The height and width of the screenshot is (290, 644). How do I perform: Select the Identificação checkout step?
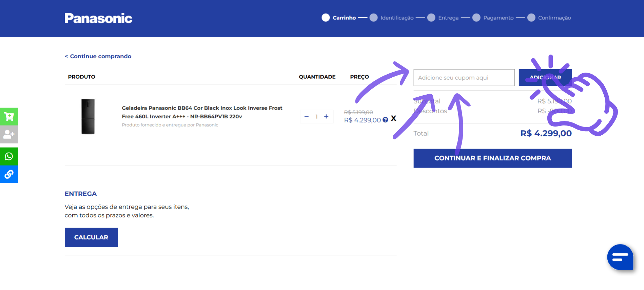pyautogui.click(x=392, y=18)
